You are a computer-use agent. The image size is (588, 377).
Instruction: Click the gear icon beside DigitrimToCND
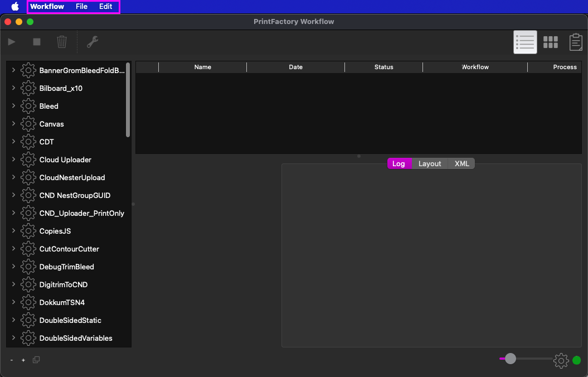[28, 285]
